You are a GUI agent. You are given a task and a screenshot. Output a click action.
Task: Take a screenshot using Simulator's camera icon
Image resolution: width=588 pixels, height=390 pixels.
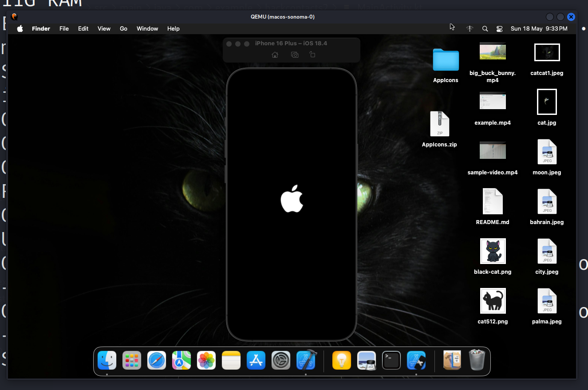click(295, 55)
